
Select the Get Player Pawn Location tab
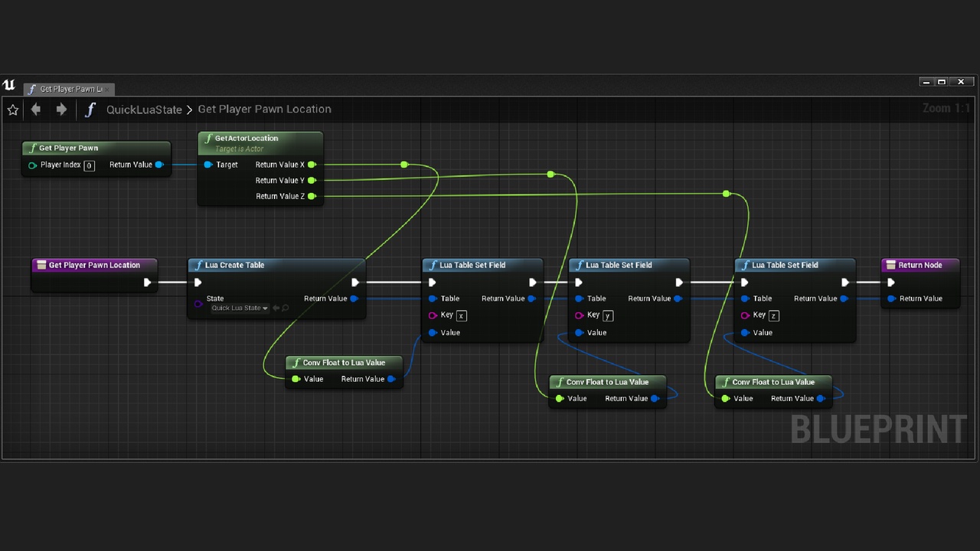coord(67,89)
